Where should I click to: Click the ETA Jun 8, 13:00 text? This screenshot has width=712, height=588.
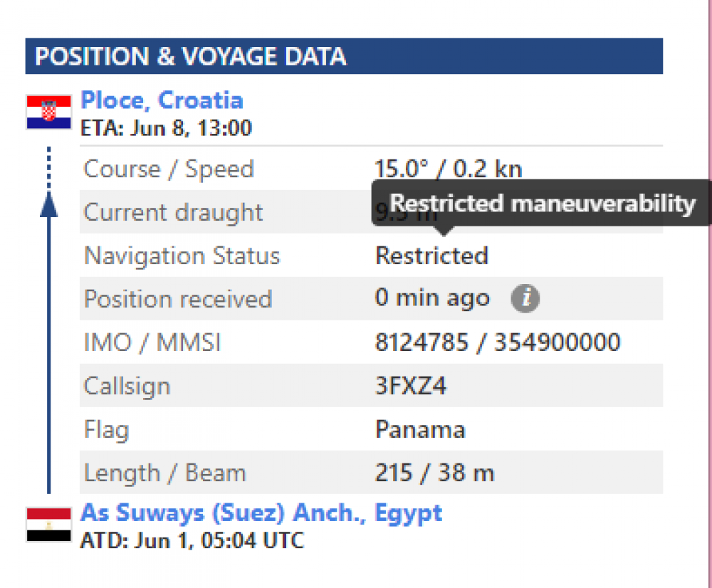166,128
